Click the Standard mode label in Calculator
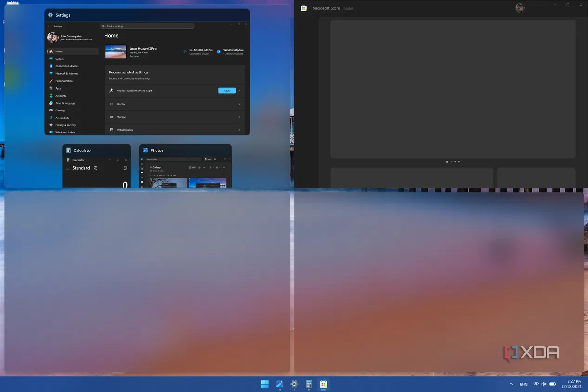 (81, 168)
